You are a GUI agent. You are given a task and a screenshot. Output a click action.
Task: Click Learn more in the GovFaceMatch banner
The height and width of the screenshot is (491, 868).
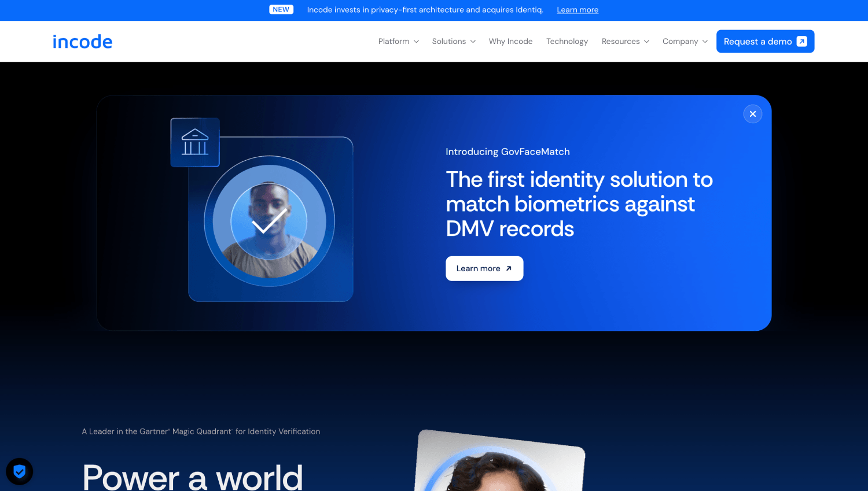484,268
